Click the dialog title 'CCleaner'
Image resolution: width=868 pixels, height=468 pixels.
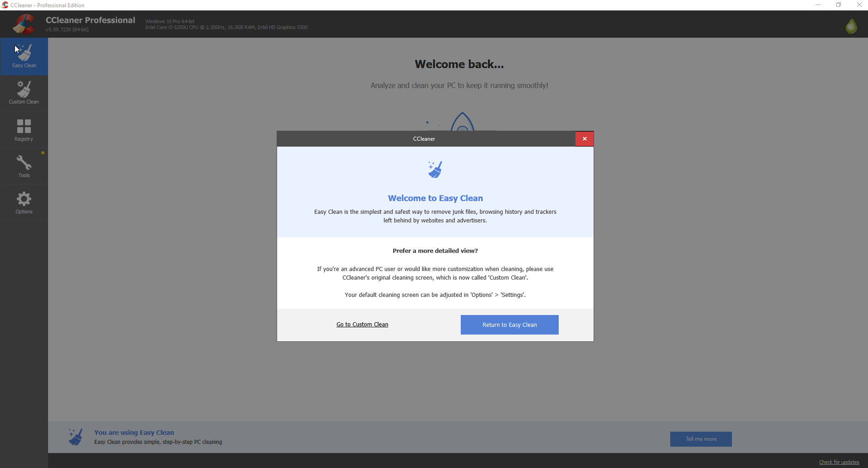tap(424, 139)
